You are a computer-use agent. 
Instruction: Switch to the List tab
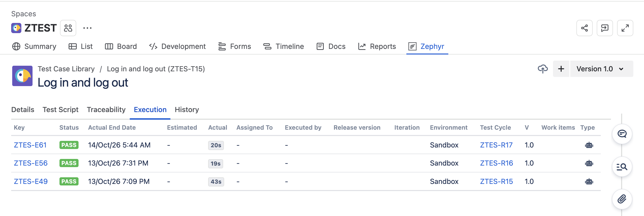80,46
